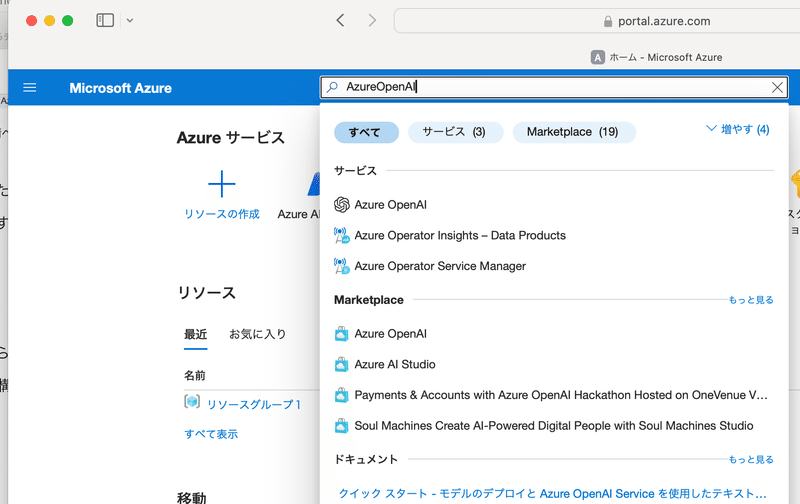Select the ホーム - Microsoft Azure tab
Image resolution: width=800 pixels, height=504 pixels.
pos(657,57)
